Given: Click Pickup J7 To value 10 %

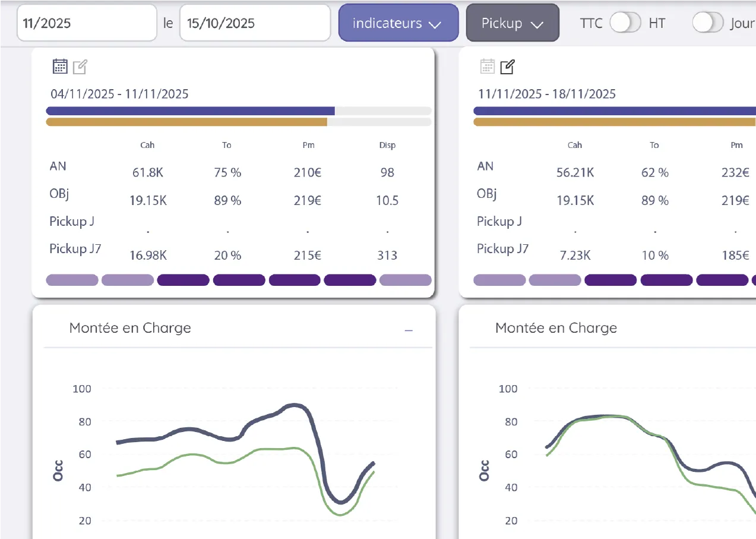Looking at the screenshot, I should coord(655,256).
